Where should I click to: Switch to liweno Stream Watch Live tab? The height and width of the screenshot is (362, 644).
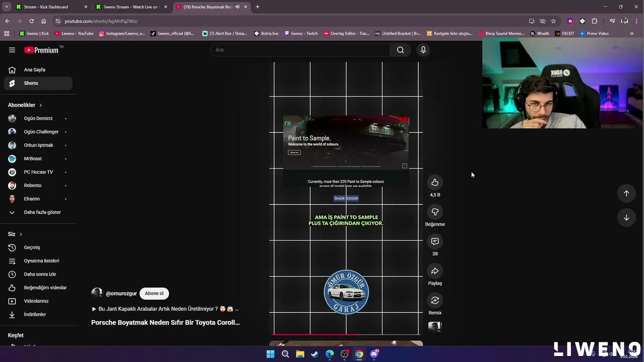131,7
